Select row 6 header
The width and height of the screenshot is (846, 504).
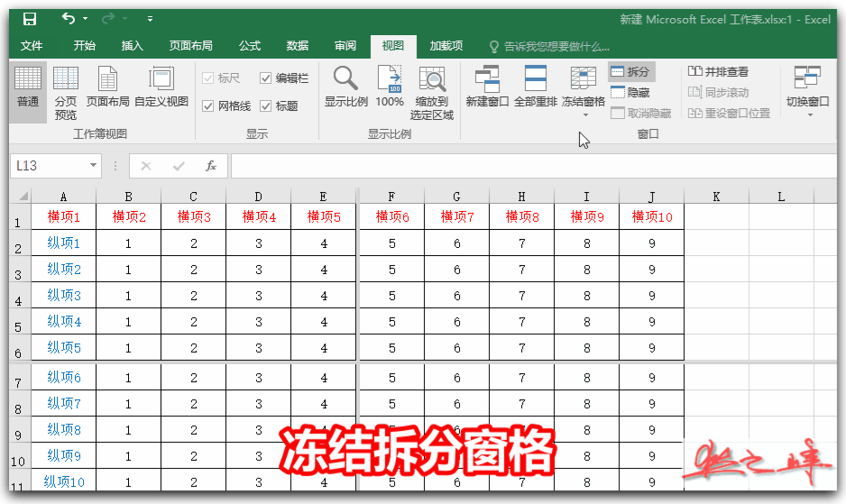[20, 349]
